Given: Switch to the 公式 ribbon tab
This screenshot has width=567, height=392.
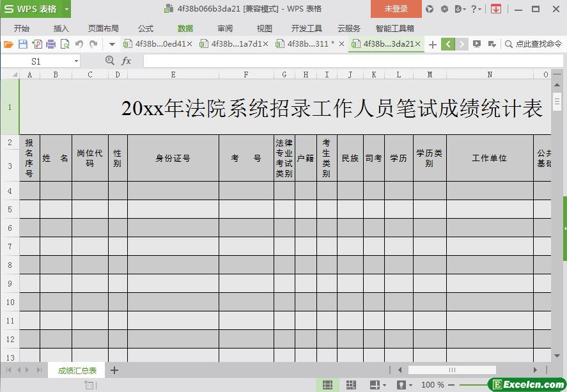Looking at the screenshot, I should [x=146, y=28].
